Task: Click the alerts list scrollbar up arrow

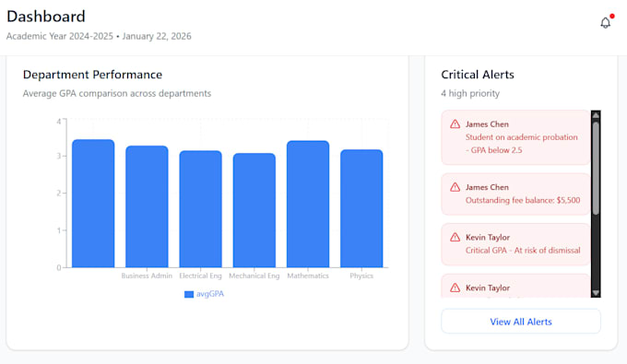Action: [x=596, y=115]
